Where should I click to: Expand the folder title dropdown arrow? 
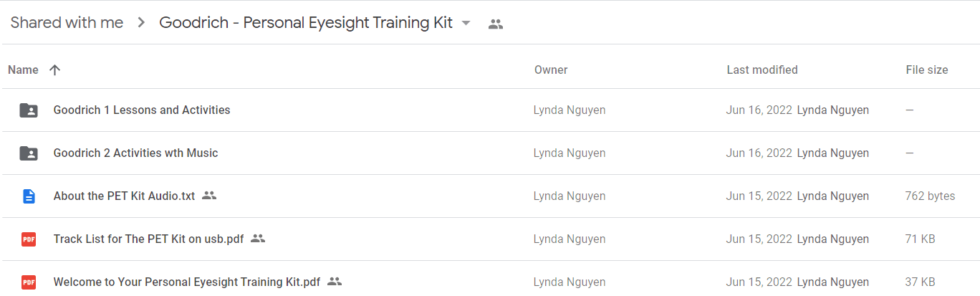tap(466, 23)
